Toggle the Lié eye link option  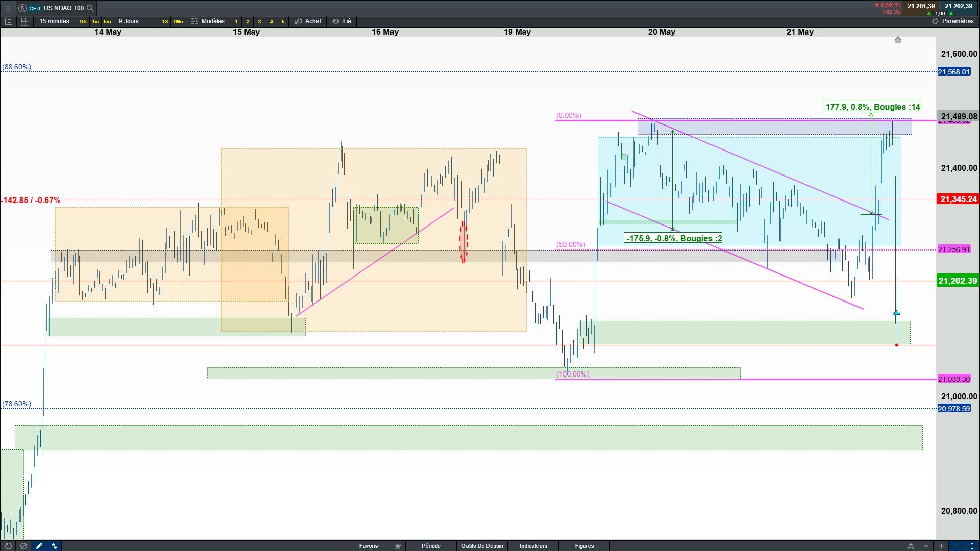click(x=341, y=21)
